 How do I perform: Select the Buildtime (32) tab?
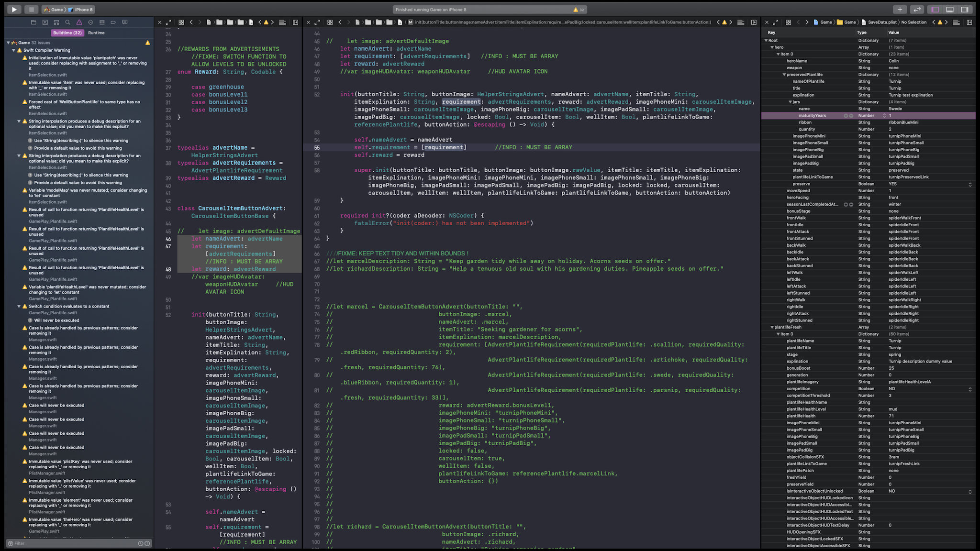(x=67, y=33)
